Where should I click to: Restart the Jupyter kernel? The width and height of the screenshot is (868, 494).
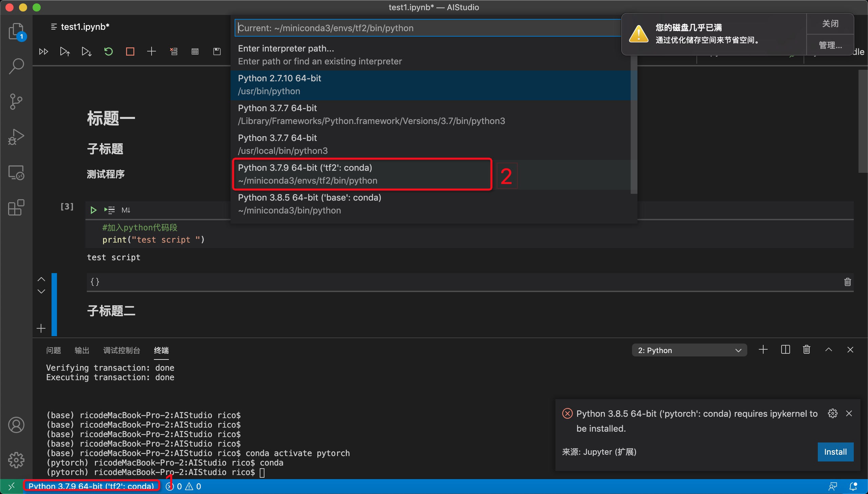point(108,52)
